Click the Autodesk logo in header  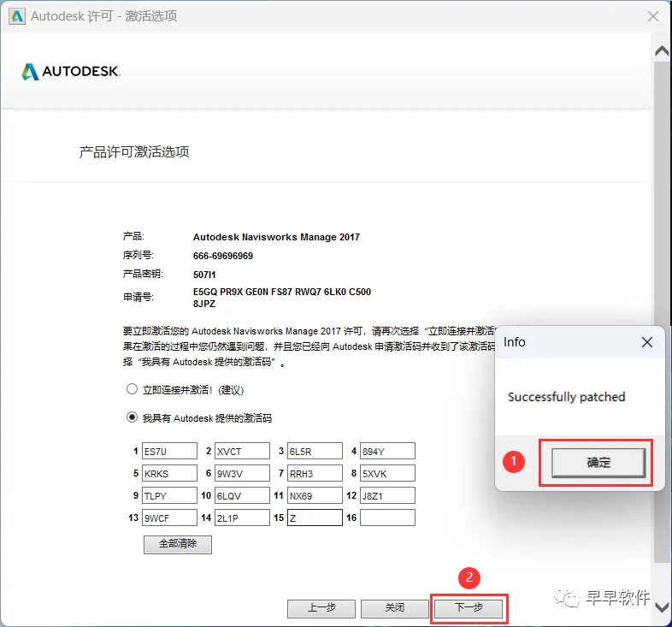tap(71, 72)
